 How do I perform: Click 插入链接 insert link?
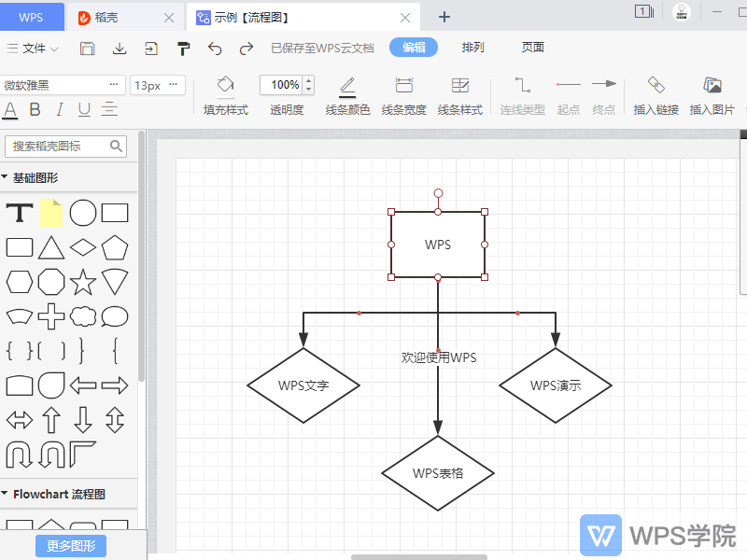click(x=655, y=96)
